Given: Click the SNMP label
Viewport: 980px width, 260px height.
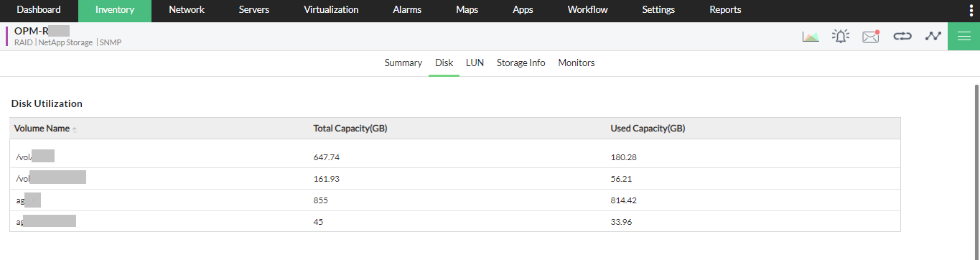Looking at the screenshot, I should [x=110, y=43].
